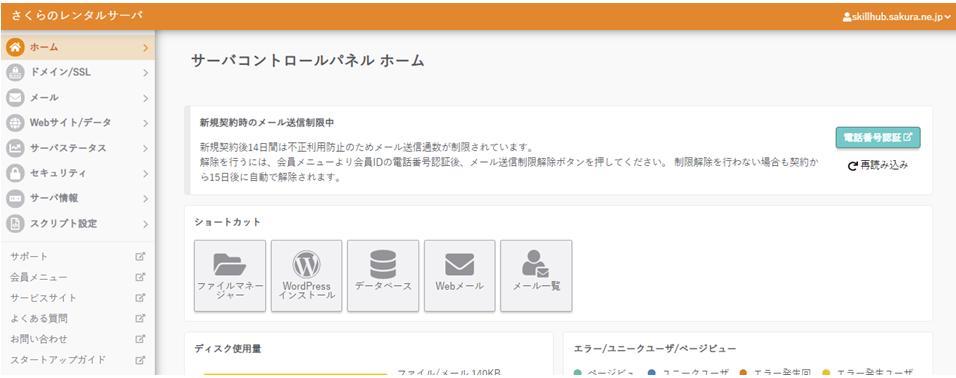Select スクリプト設定 in the sidebar menu
Image resolution: width=956 pixels, height=378 pixels.
click(77, 224)
